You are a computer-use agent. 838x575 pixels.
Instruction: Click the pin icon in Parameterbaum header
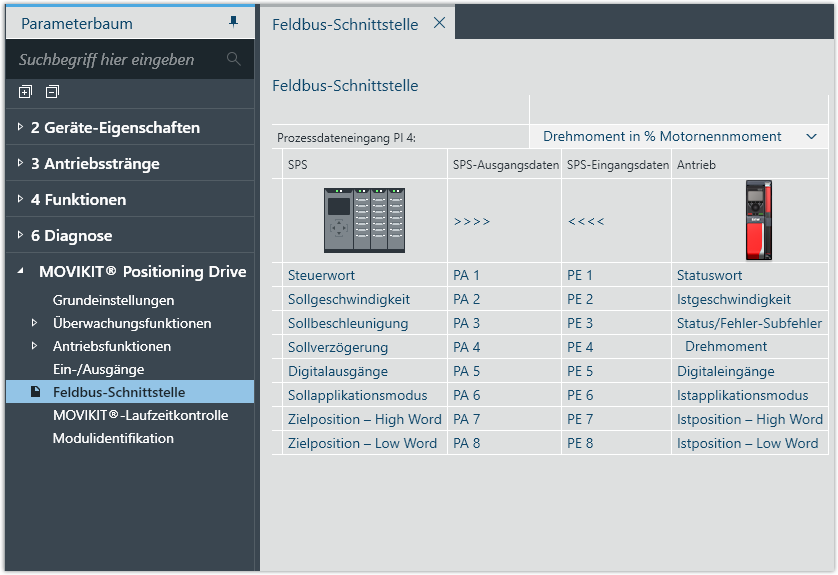click(x=234, y=22)
